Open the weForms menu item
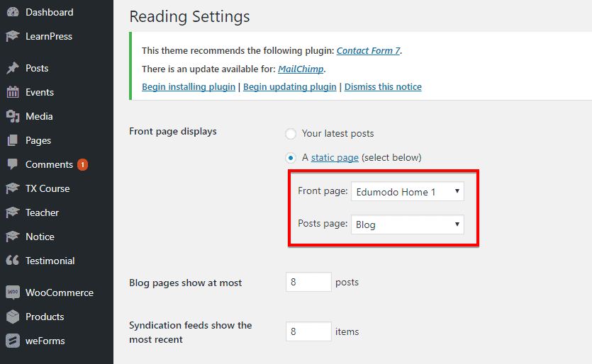This screenshot has width=592, height=364. [45, 341]
